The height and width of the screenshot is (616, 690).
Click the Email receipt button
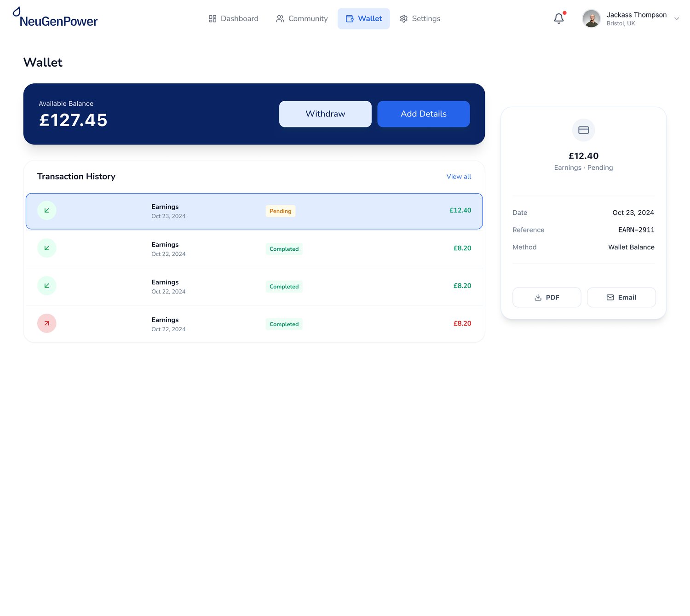(621, 298)
